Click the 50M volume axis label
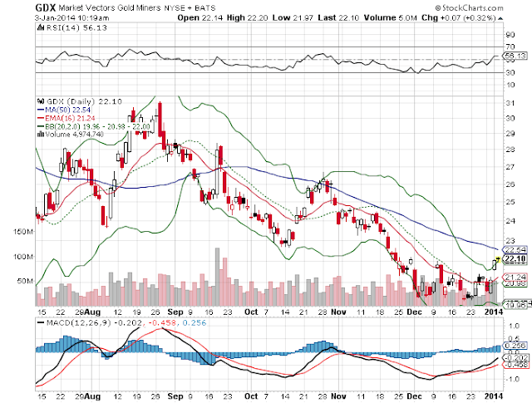This screenshot has width=532, height=403. (x=26, y=281)
